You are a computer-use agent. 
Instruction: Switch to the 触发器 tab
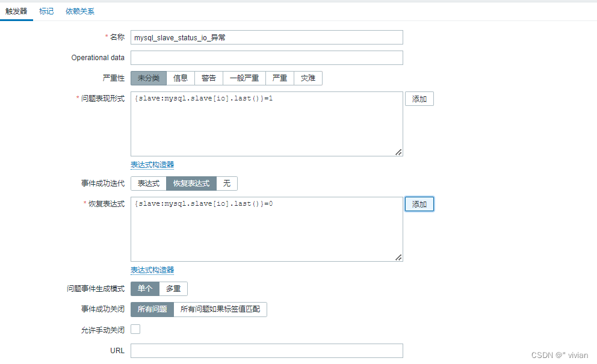pos(16,11)
